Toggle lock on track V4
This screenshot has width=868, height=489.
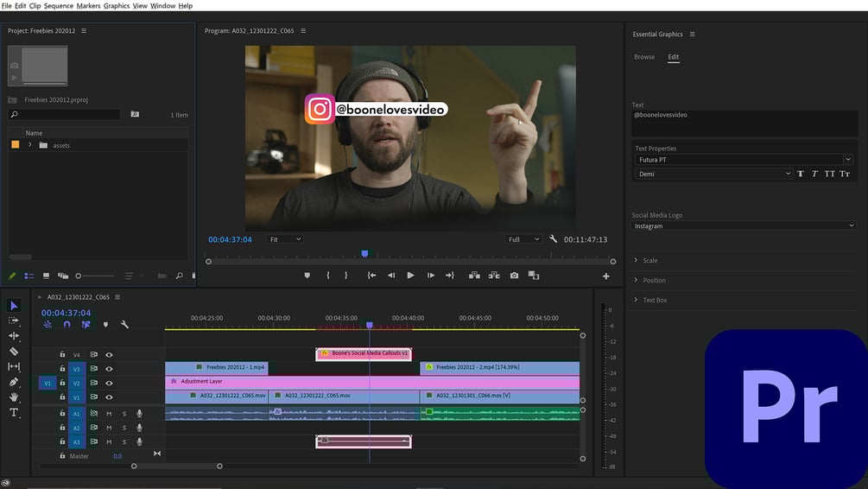coord(62,354)
